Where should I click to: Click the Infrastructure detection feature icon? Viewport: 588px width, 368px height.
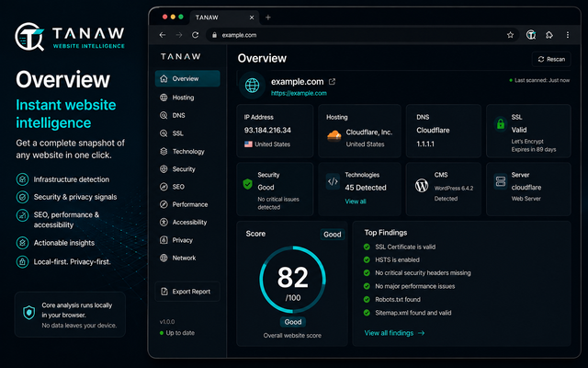coord(22,179)
